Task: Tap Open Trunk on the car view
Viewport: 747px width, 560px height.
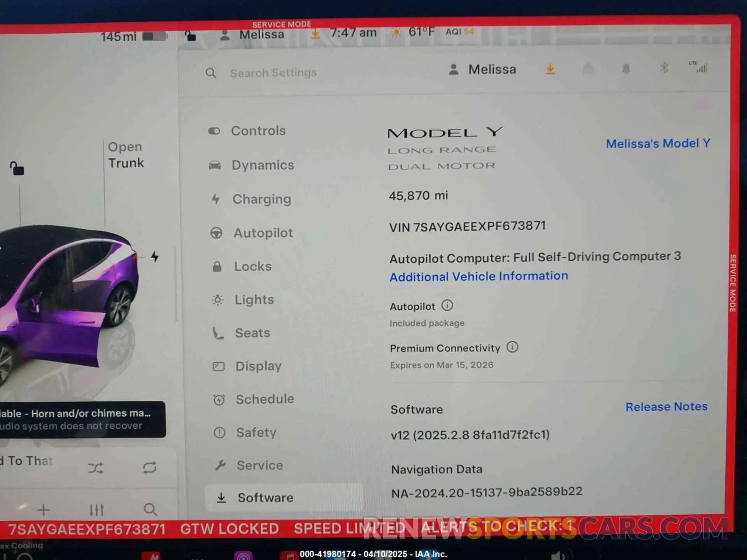Action: (126, 155)
